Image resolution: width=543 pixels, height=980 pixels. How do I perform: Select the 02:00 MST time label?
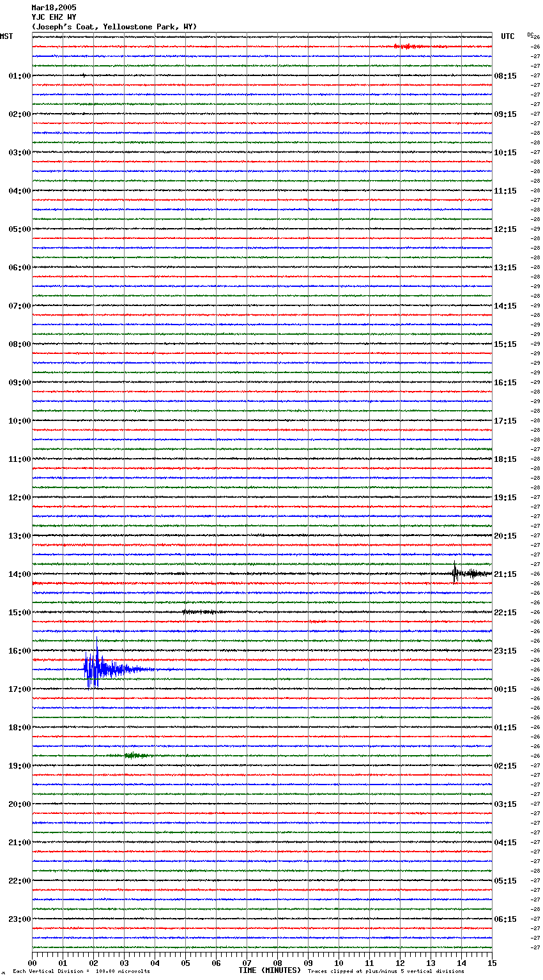point(20,114)
